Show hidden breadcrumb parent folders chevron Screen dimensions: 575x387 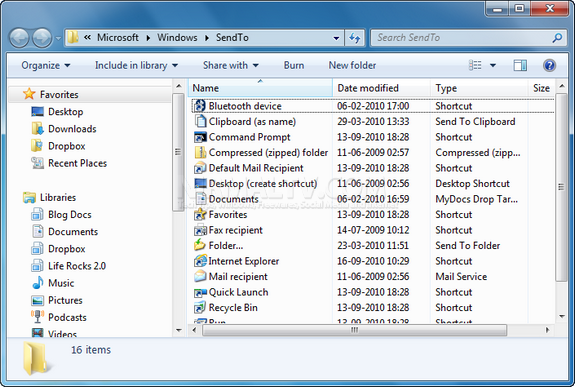click(x=87, y=37)
